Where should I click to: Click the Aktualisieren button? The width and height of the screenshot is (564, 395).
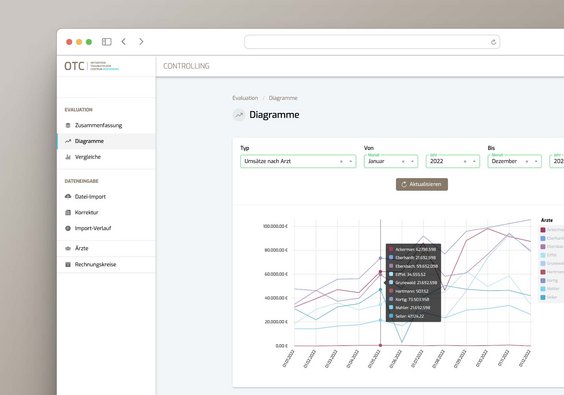click(422, 184)
